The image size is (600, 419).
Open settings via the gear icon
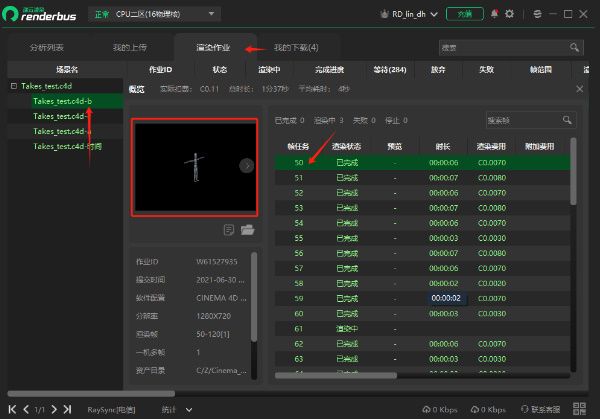pos(510,15)
